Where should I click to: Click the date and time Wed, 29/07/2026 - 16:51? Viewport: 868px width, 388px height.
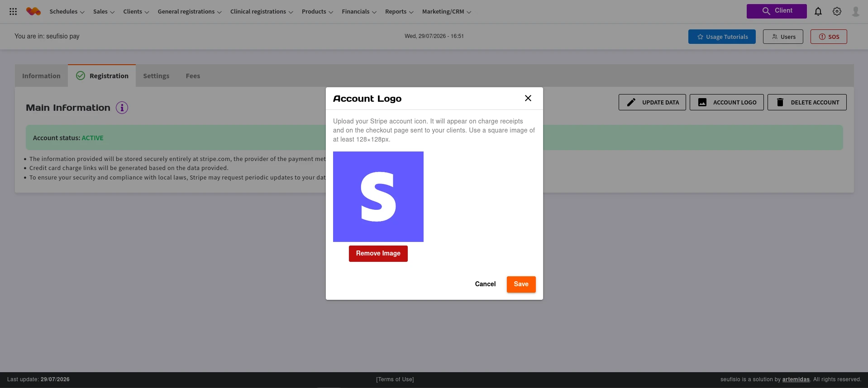[434, 36]
